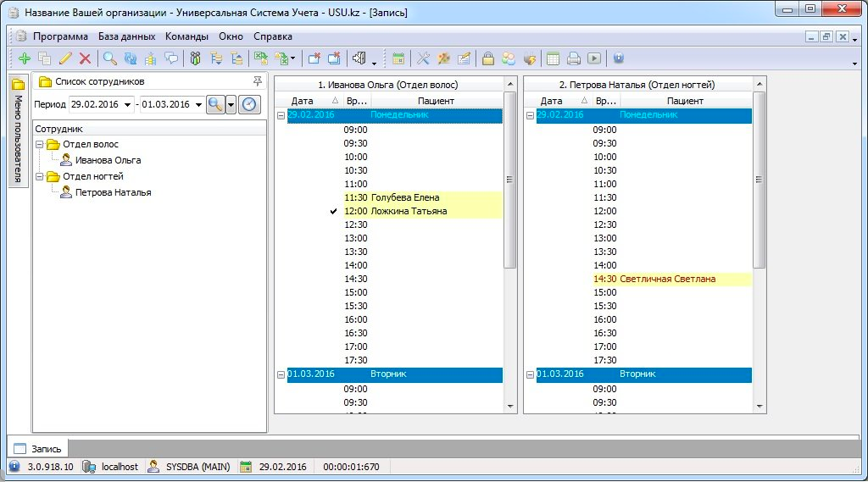868x482 pixels.
Task: Click the red X Delete icon
Action: click(x=86, y=58)
